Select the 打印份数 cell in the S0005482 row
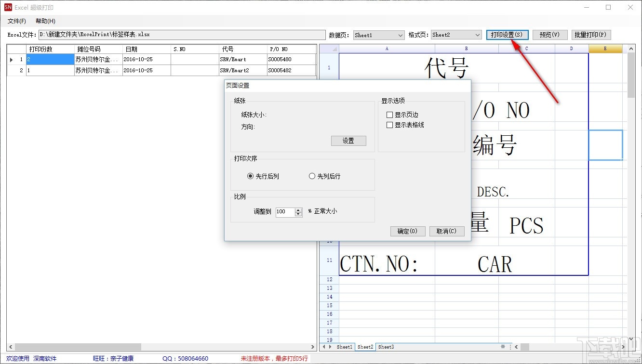 (x=50, y=70)
